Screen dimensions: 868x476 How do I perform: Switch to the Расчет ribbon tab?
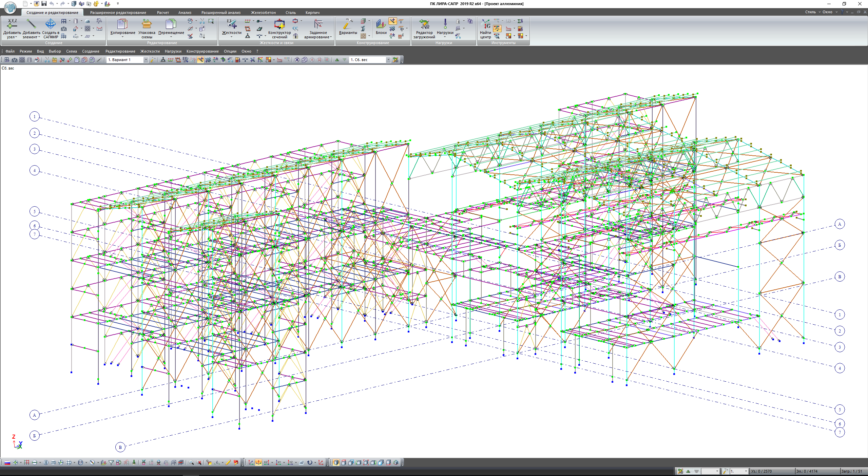[163, 13]
